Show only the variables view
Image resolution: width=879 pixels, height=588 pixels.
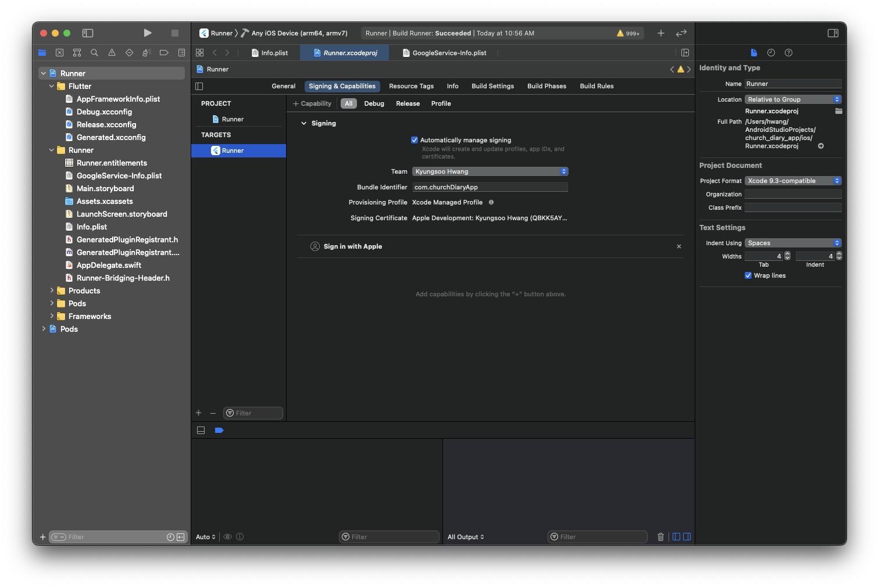coord(676,537)
